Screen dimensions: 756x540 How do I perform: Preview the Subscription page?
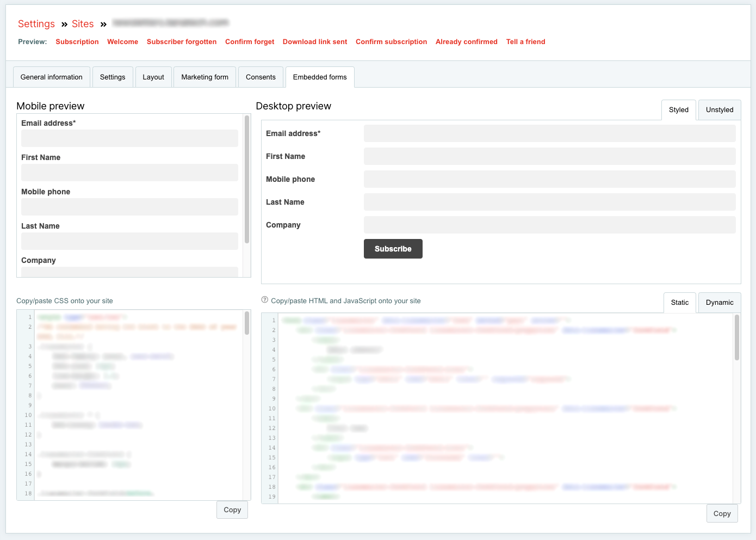point(77,42)
